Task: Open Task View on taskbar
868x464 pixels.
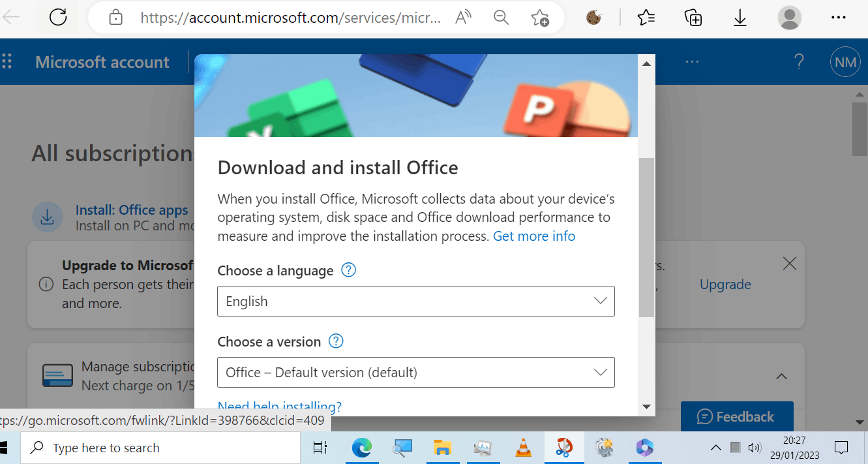Action: tap(320, 448)
